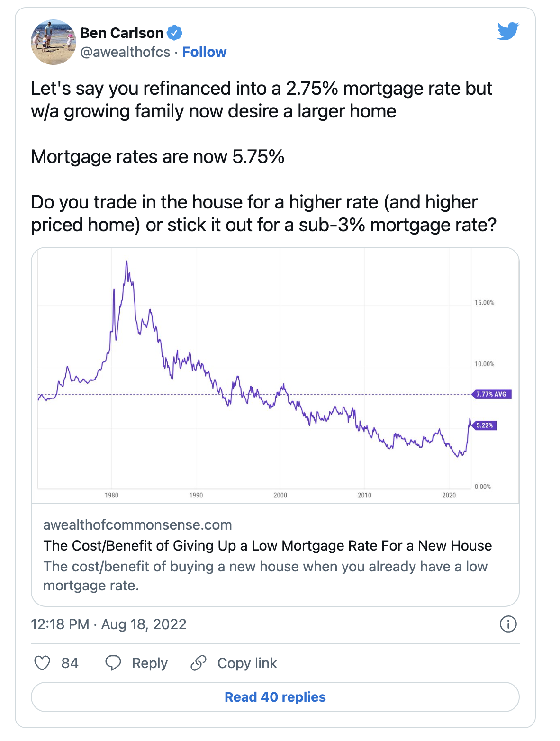
Task: Click the Read 40 replies button
Action: pyautogui.click(x=275, y=697)
